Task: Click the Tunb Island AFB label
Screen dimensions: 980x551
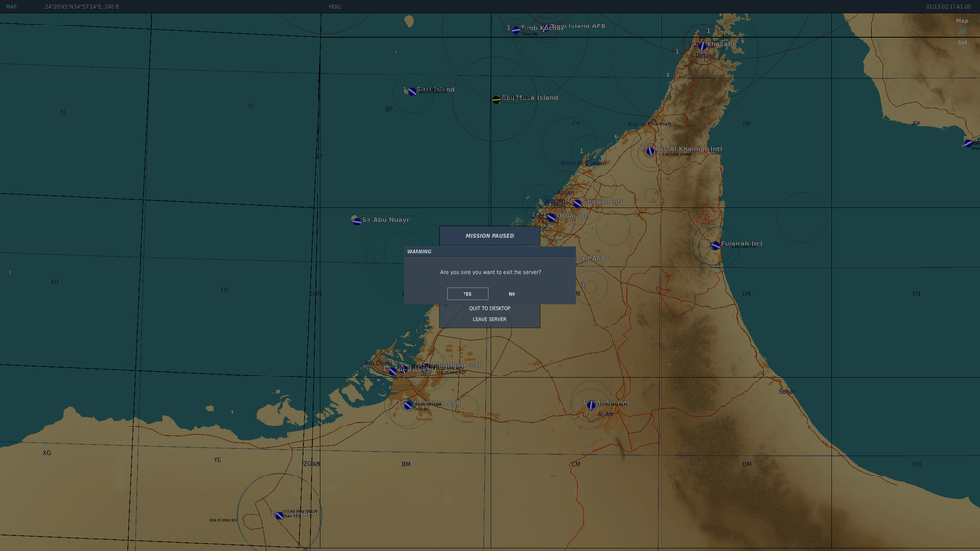Action: click(577, 26)
